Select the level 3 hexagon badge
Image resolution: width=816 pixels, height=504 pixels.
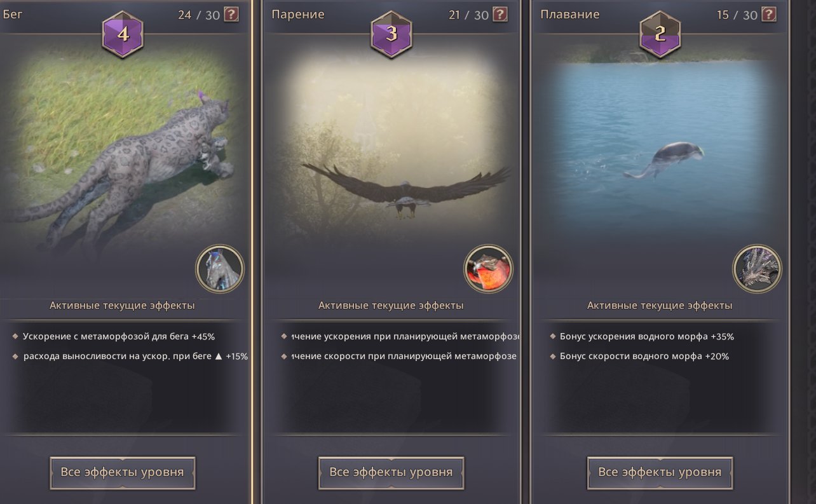(x=391, y=34)
